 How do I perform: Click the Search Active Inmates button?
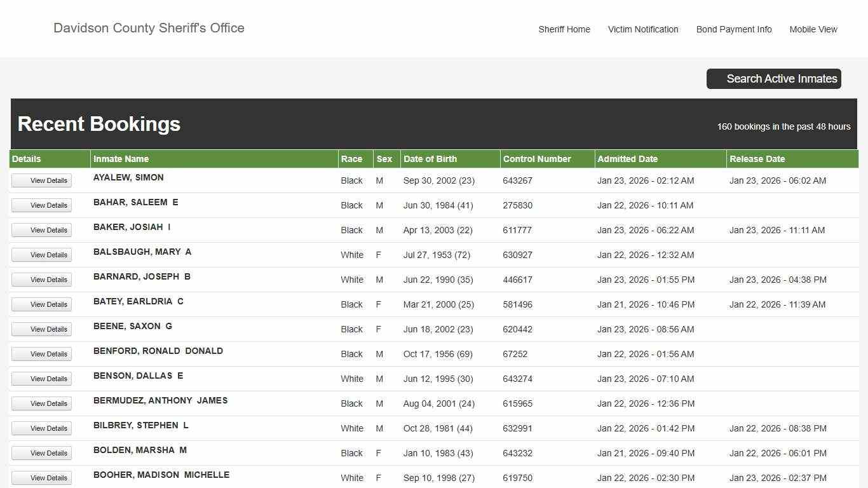tap(773, 79)
